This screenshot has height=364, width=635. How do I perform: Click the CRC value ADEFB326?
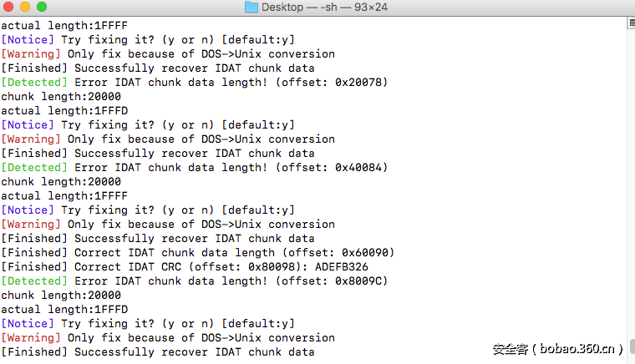(341, 266)
